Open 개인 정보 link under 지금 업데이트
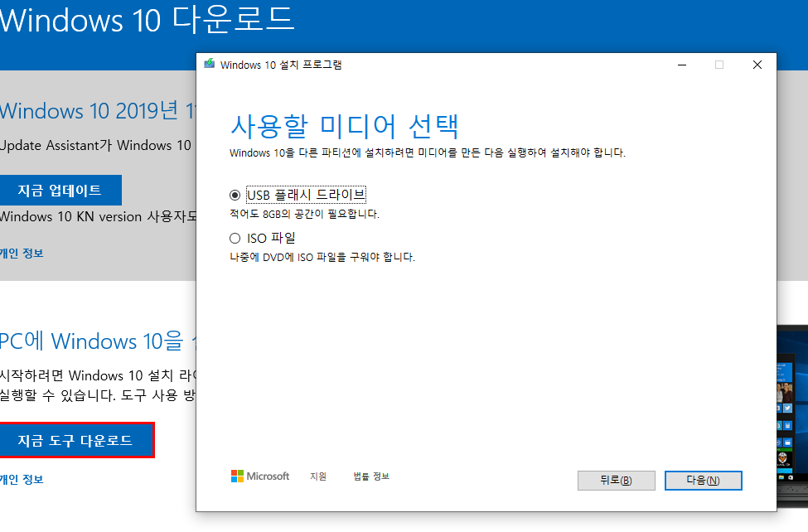This screenshot has width=808, height=532. (x=22, y=253)
